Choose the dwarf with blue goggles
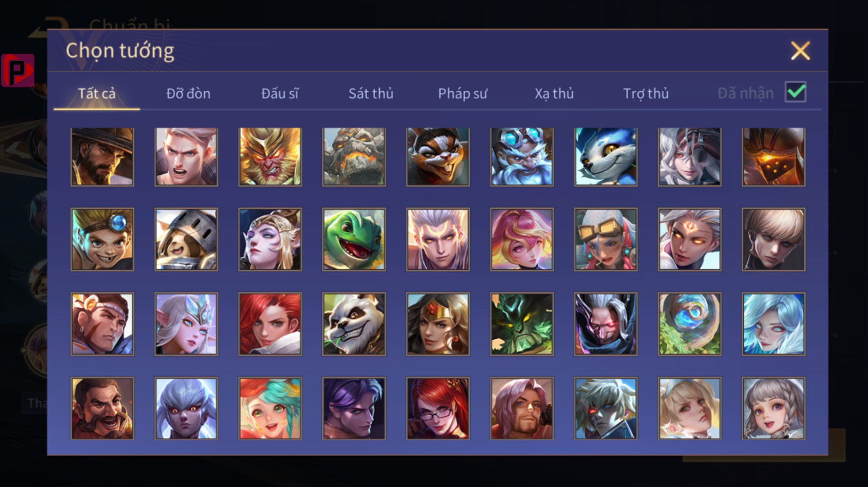Screen dimensions: 868x487 [522, 156]
